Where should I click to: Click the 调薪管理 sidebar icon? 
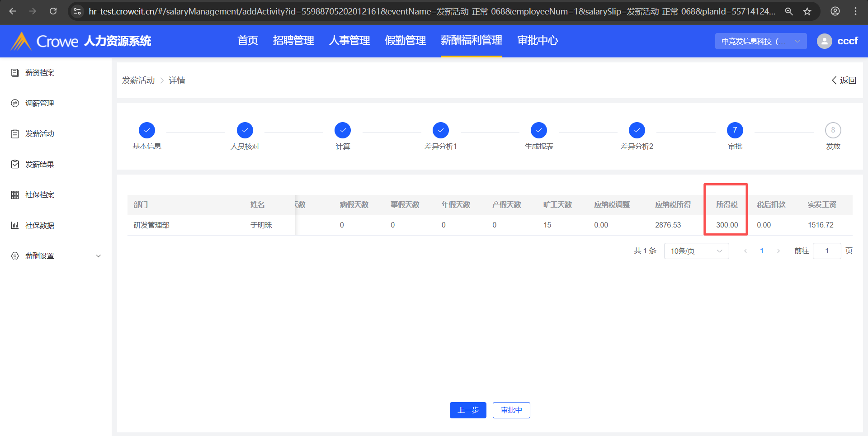15,104
